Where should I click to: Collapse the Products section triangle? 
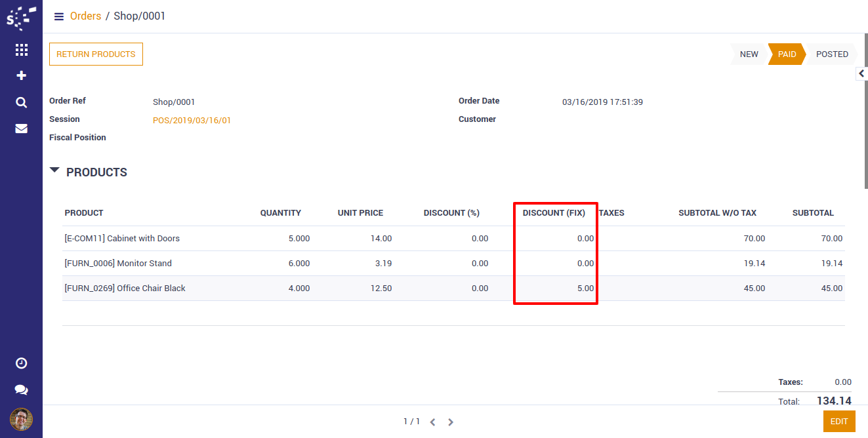(x=54, y=170)
